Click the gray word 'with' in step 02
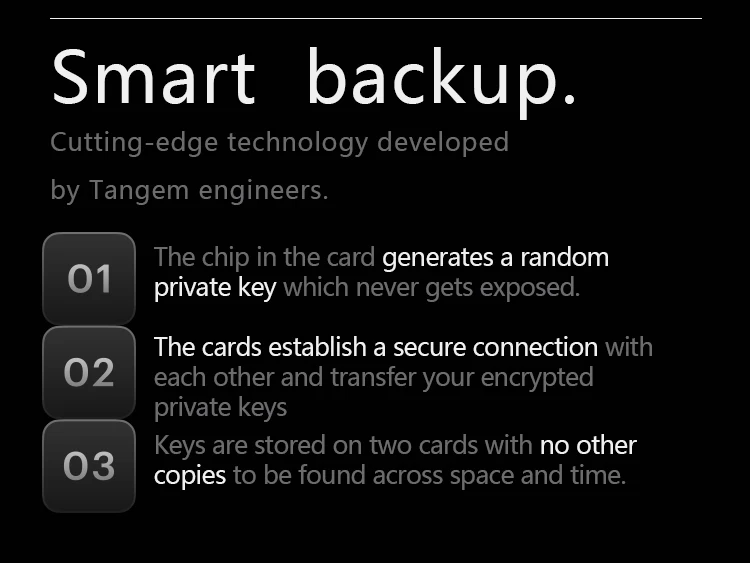The width and height of the screenshot is (750, 563). coord(628,347)
